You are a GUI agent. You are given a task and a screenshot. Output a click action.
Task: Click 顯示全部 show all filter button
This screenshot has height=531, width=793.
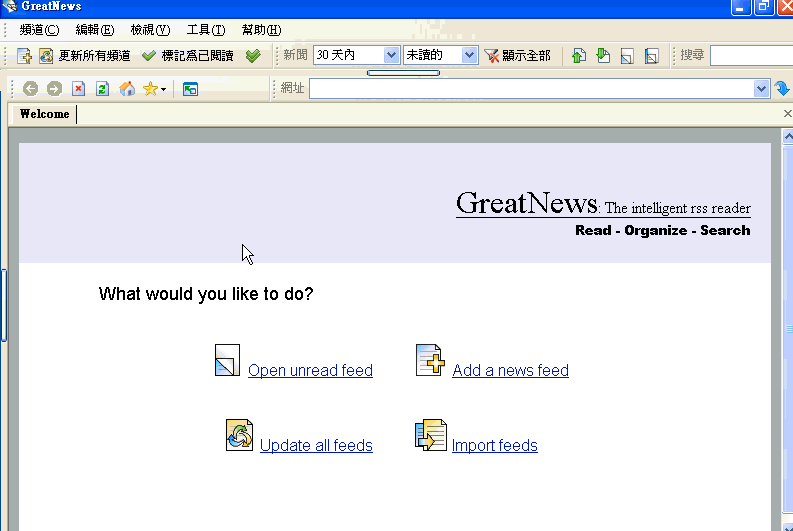coord(517,56)
